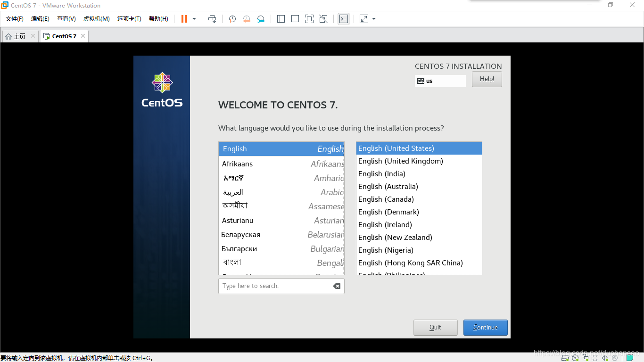Open the 虚拟机(M) menu
Viewport: 644px width, 362px height.
pos(97,19)
